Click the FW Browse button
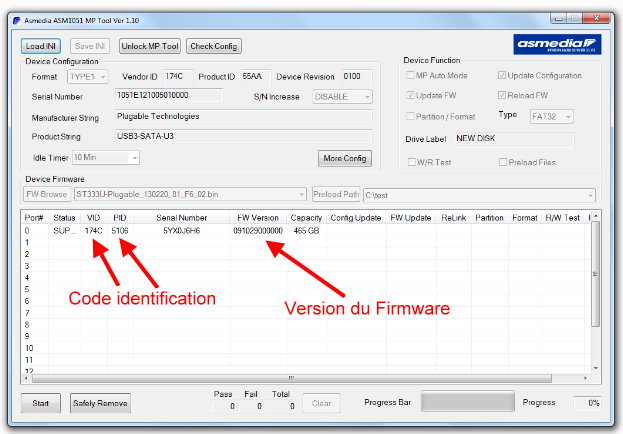Image resolution: width=623 pixels, height=434 pixels. pyautogui.click(x=47, y=194)
